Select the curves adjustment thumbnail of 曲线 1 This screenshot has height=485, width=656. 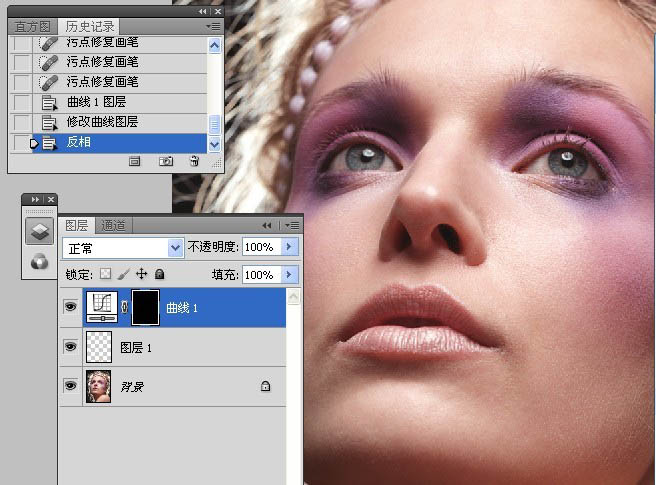[102, 307]
